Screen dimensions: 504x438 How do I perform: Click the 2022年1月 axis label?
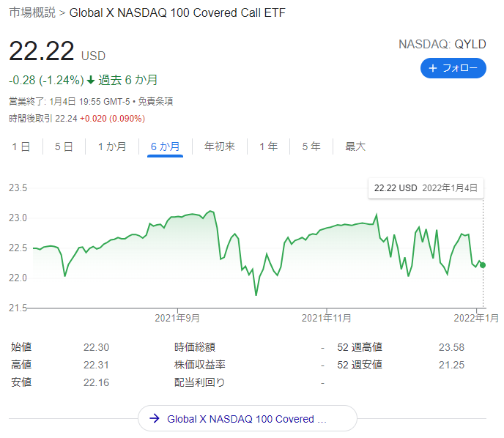[476, 318]
